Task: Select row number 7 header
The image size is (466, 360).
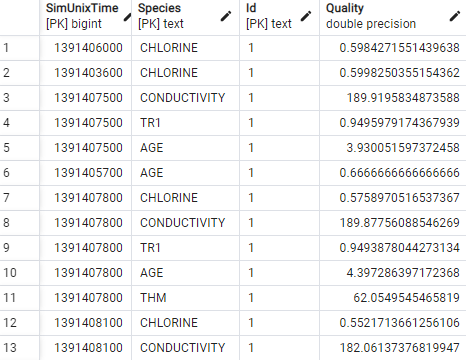Action: tap(19, 198)
